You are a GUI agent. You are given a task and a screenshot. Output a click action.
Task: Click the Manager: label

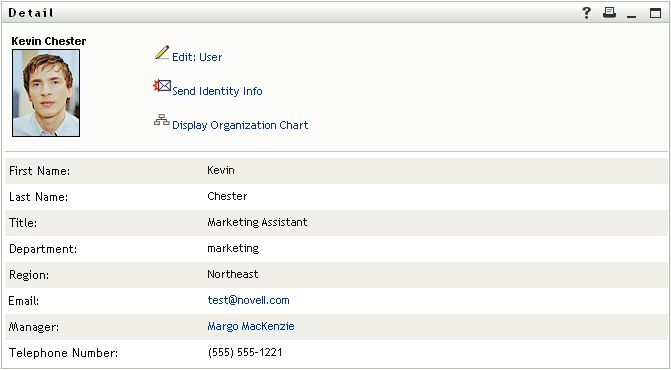click(x=34, y=327)
